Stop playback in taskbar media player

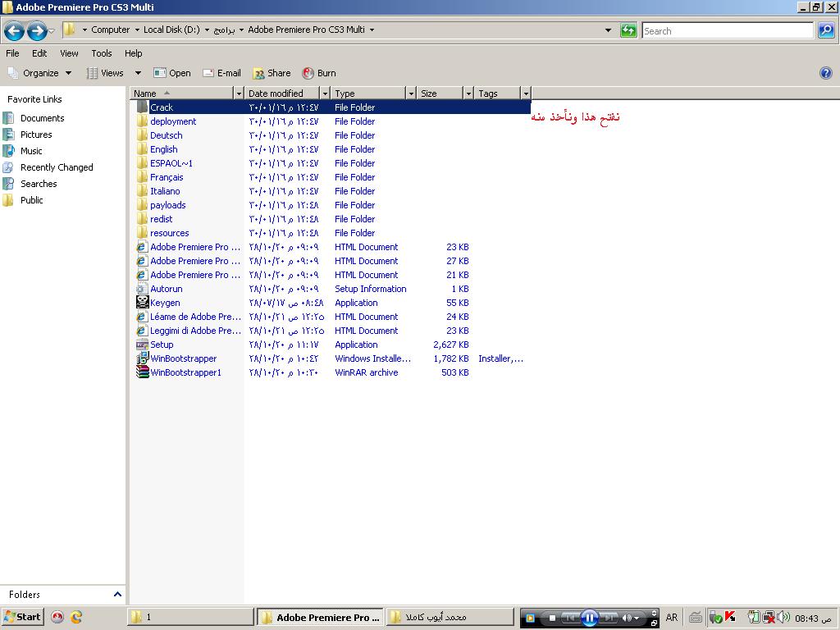click(552, 618)
